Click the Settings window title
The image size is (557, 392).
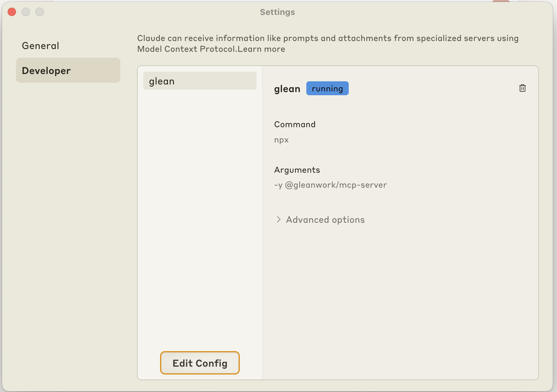tap(277, 12)
